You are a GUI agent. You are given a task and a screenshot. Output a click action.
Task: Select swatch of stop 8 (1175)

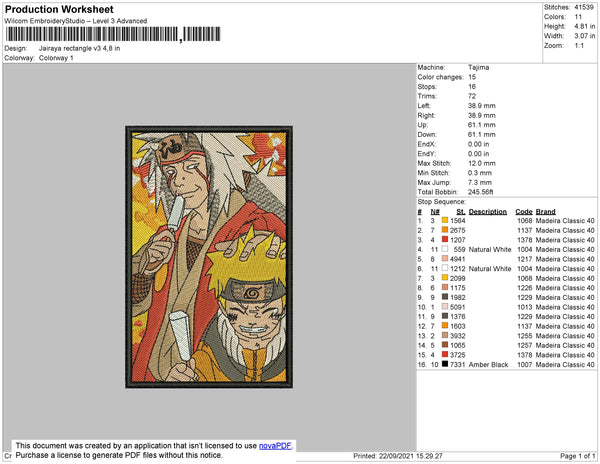click(x=445, y=287)
